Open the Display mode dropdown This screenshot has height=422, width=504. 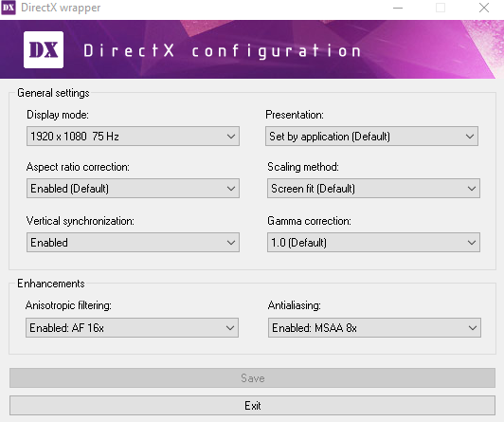(133, 136)
